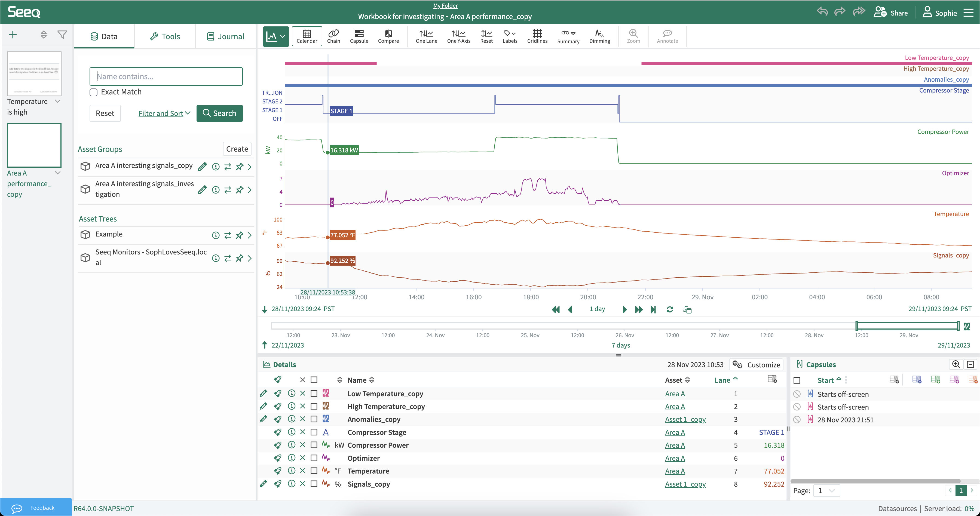Check the Compressor Power row checkbox
Viewport: 980px width, 516px height.
tap(314, 445)
